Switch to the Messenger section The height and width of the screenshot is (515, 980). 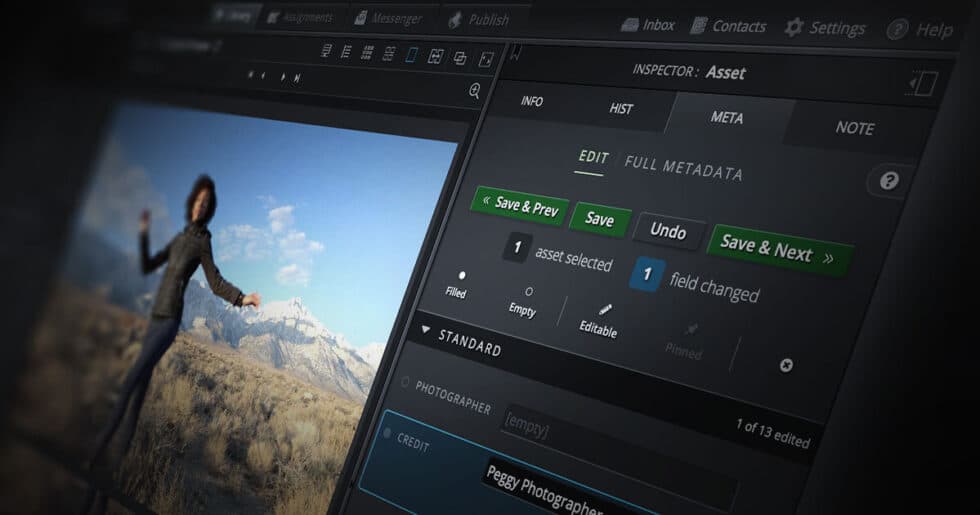388,18
